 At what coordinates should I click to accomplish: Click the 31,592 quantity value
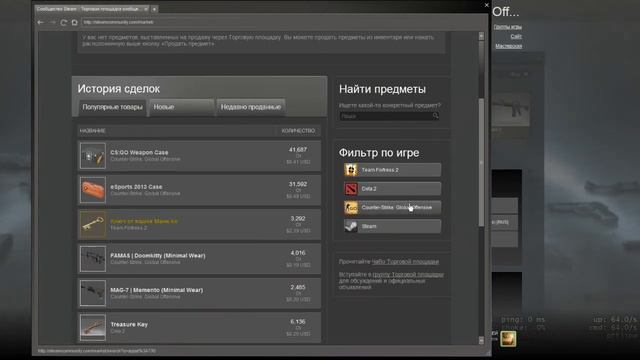click(298, 184)
